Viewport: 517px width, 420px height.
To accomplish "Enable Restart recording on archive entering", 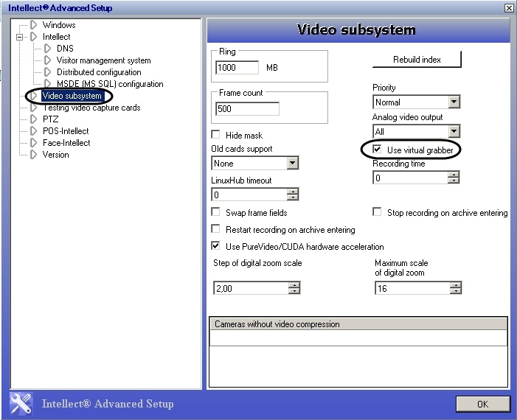I will pos(215,228).
